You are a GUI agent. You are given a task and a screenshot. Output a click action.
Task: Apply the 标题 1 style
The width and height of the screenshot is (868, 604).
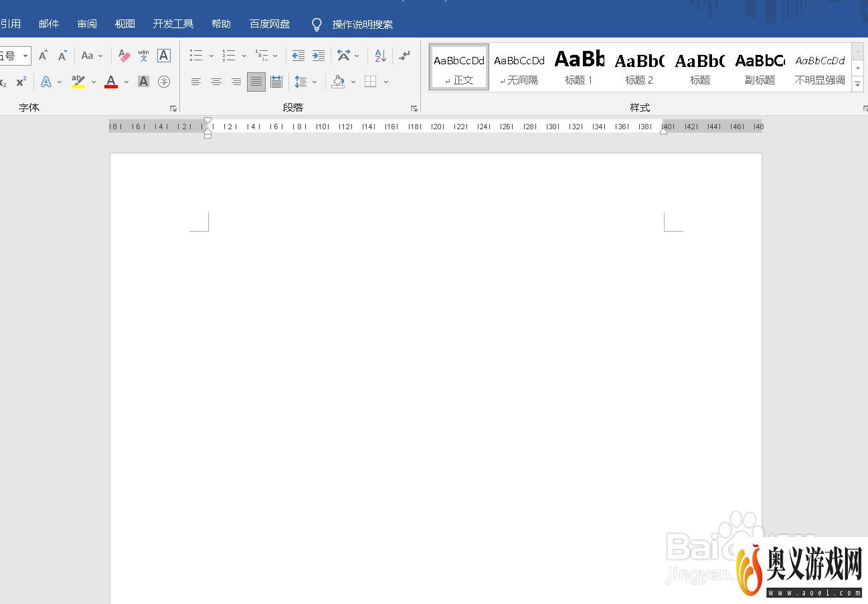coord(579,67)
